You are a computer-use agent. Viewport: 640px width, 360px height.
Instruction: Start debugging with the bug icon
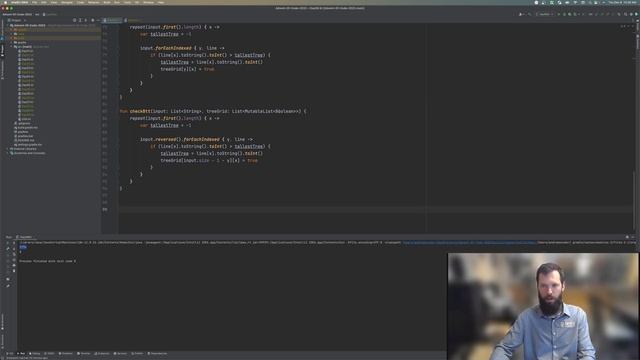tap(564, 14)
